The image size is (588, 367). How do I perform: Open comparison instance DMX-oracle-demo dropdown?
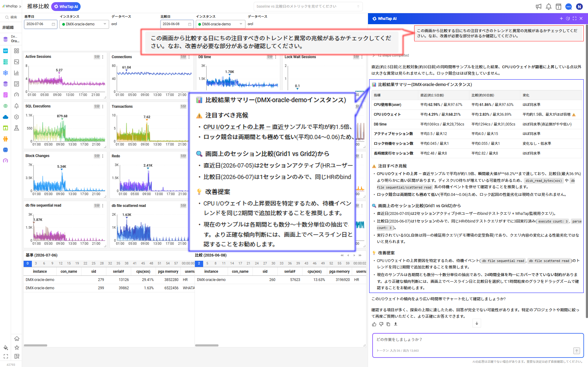pos(221,24)
